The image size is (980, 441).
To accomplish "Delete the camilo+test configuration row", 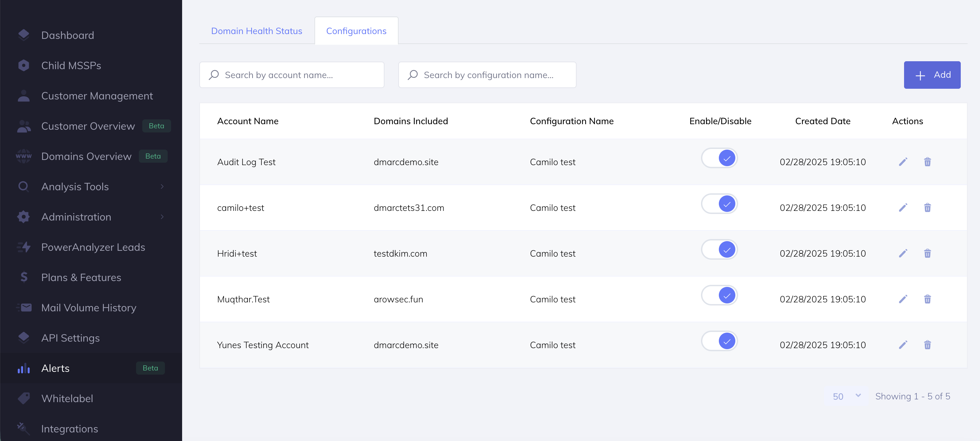I will click(x=927, y=207).
